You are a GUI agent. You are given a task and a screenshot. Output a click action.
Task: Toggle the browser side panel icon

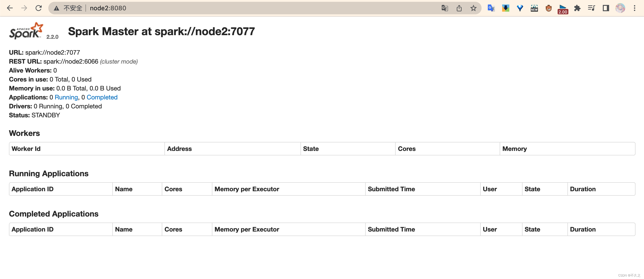[606, 8]
